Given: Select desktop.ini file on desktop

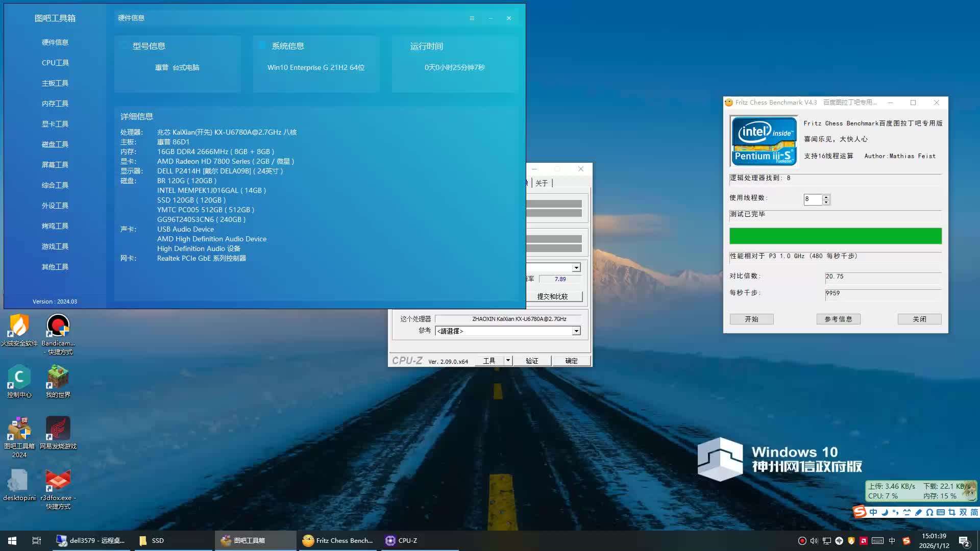Looking at the screenshot, I should [x=19, y=485].
